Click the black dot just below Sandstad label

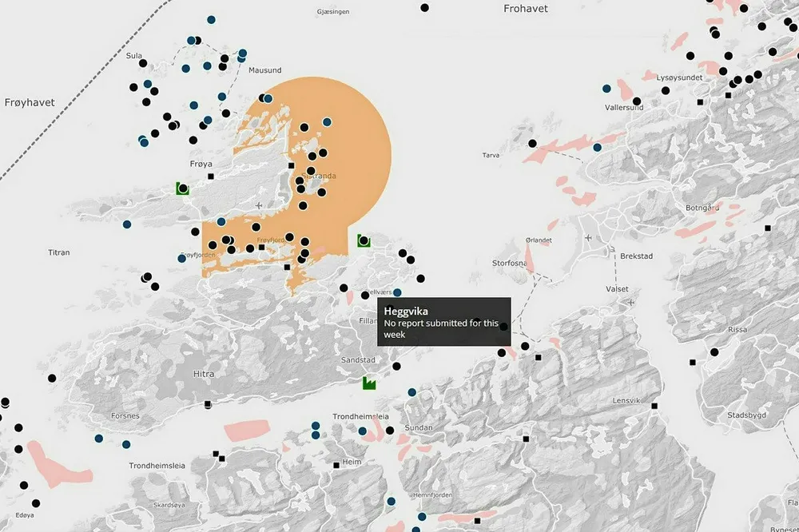[x=396, y=366]
